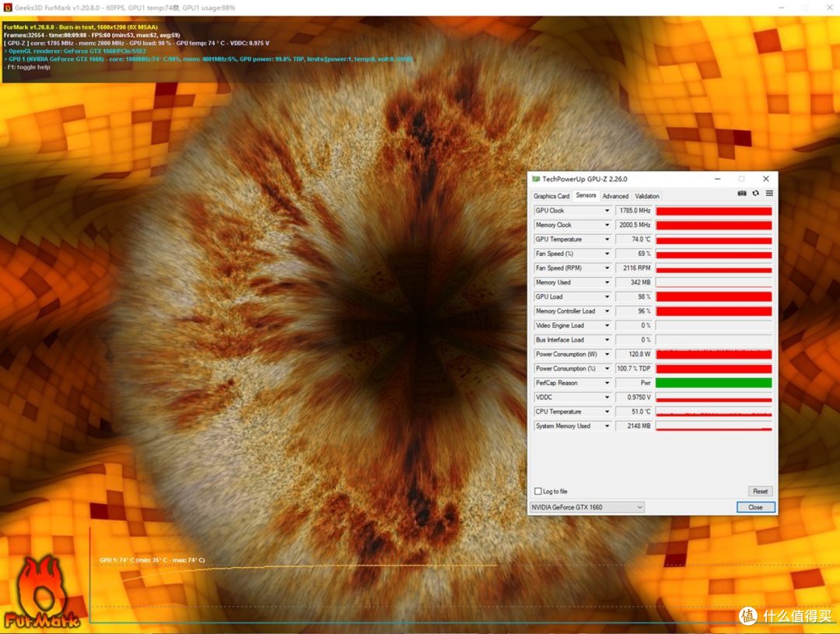The image size is (840, 634).
Task: Expand the CPU Temperature sensor dropdown
Action: tap(607, 412)
